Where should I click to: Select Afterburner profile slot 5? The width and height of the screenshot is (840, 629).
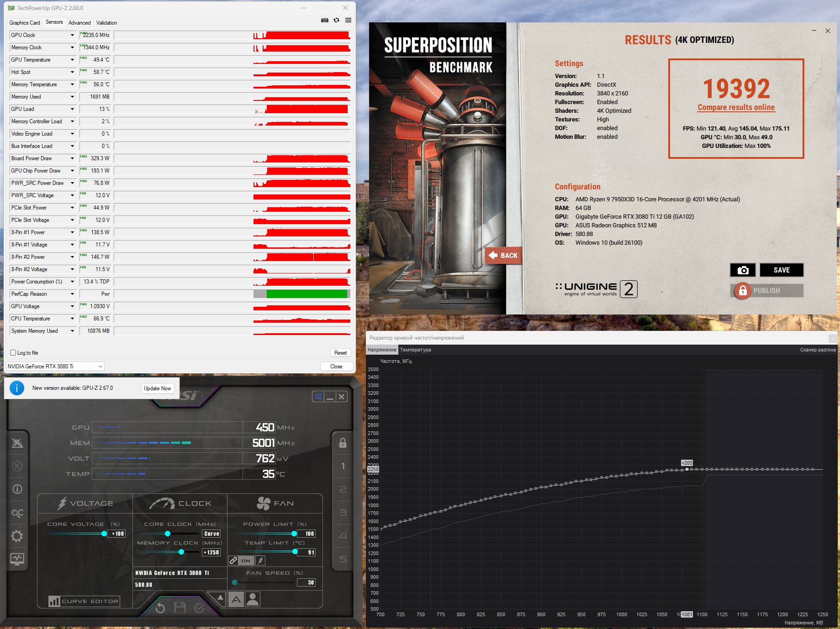(x=343, y=559)
